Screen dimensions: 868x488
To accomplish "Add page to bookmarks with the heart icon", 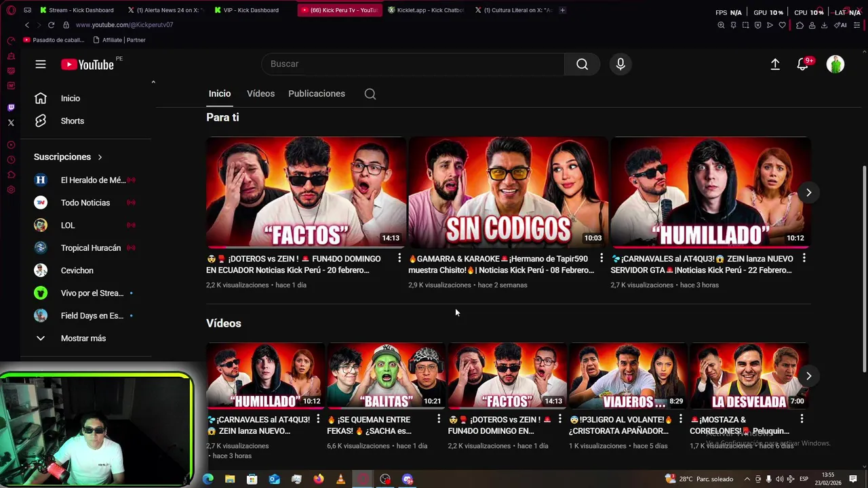I will [782, 25].
